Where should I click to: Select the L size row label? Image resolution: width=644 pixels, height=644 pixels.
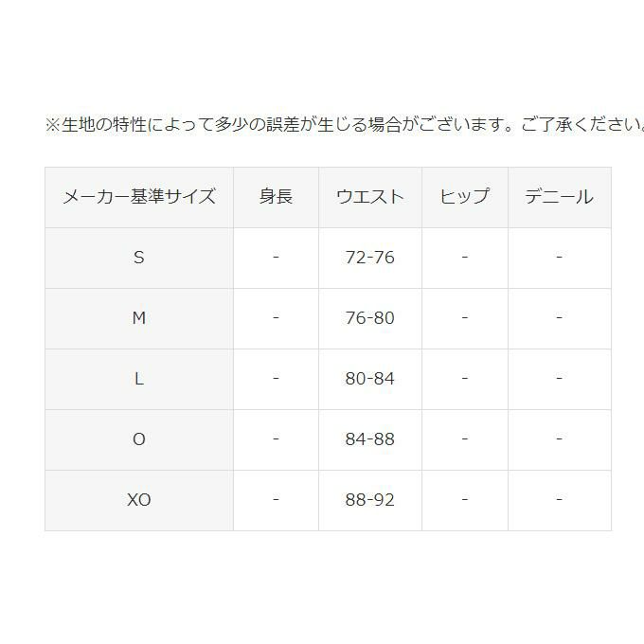(x=139, y=379)
